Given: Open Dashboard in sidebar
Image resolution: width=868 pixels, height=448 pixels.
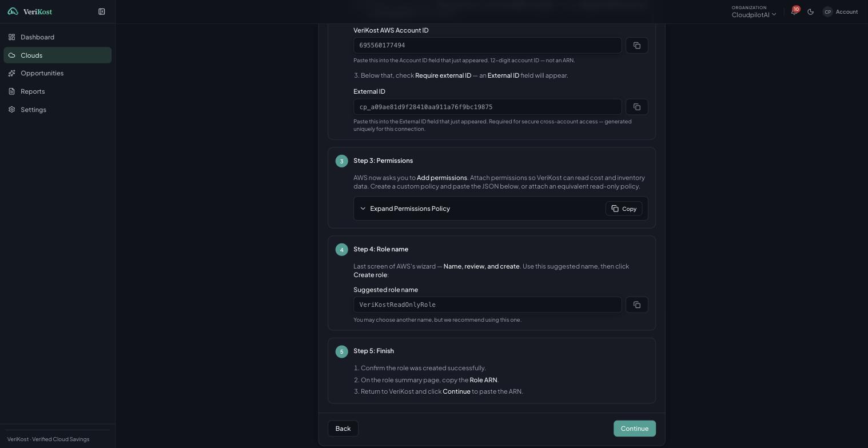Looking at the screenshot, I should coord(57,37).
